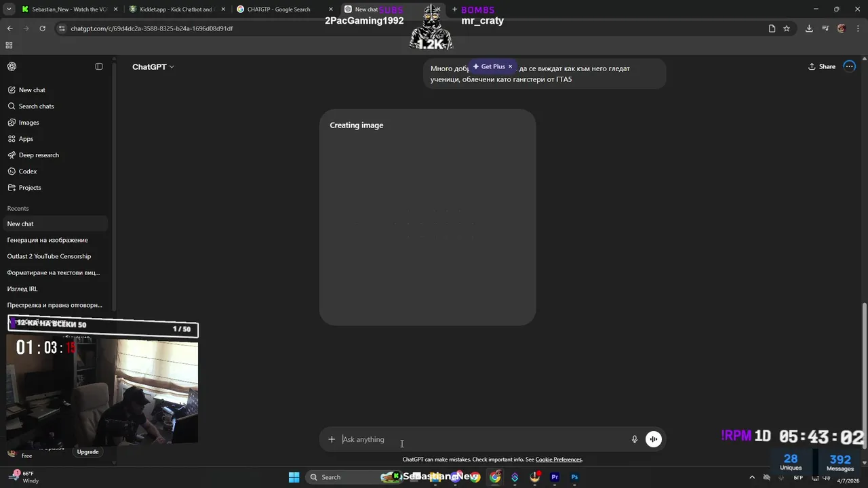Image resolution: width=868 pixels, height=488 pixels.
Task: Collapse the sidebar with the panel icon
Action: pyautogui.click(x=99, y=66)
